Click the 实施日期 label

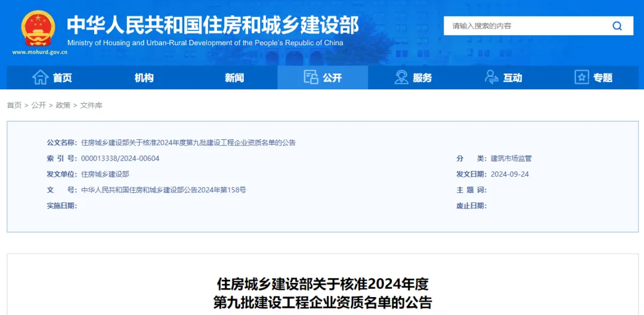(x=62, y=206)
